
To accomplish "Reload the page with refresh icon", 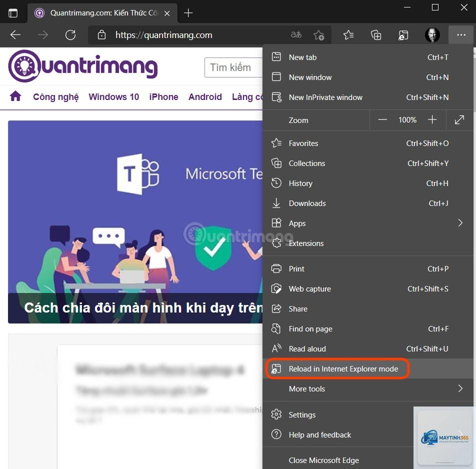I will [70, 35].
